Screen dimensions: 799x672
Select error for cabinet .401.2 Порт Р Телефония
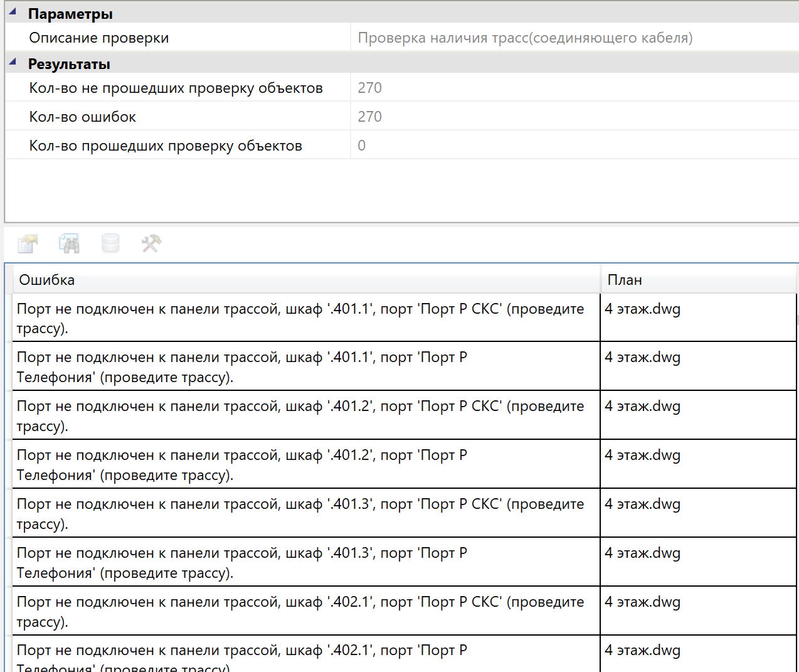coord(301,465)
